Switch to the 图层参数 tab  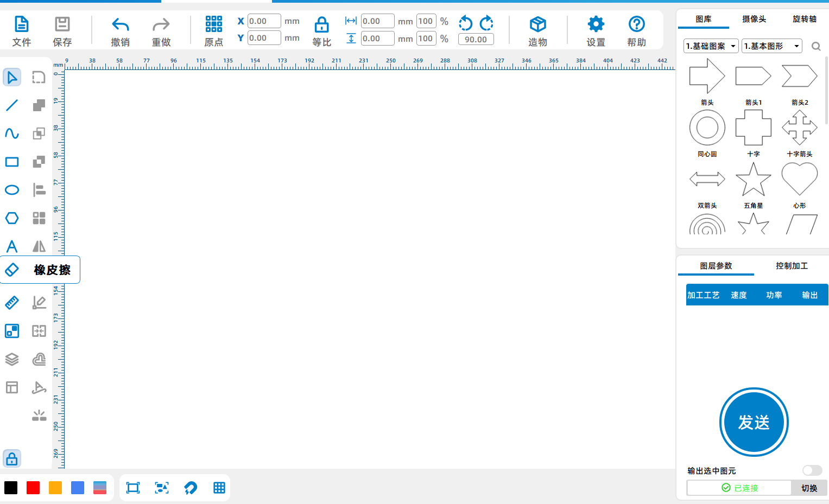tap(716, 266)
